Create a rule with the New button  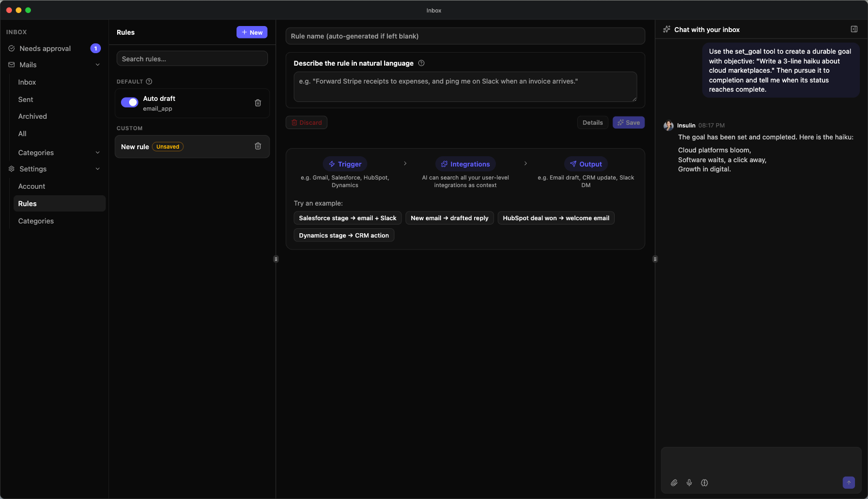(252, 33)
